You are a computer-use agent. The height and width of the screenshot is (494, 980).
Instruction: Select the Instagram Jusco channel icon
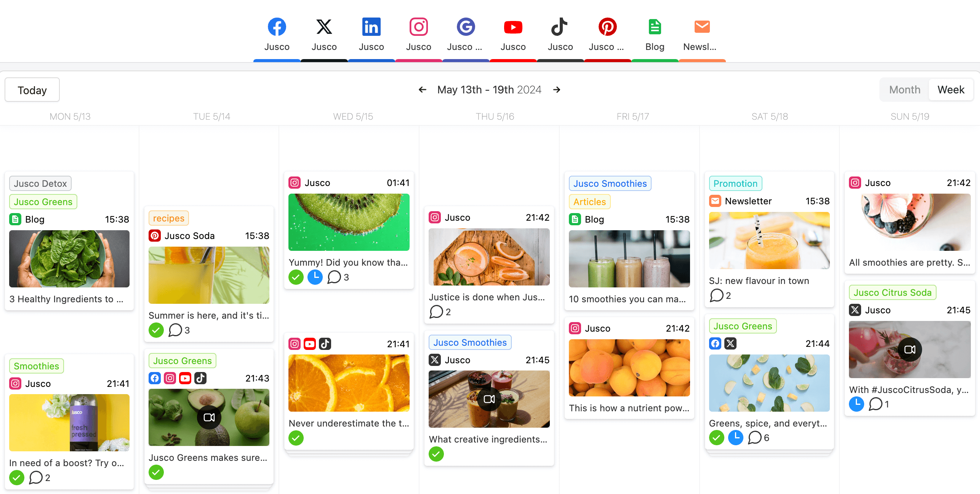(x=418, y=26)
